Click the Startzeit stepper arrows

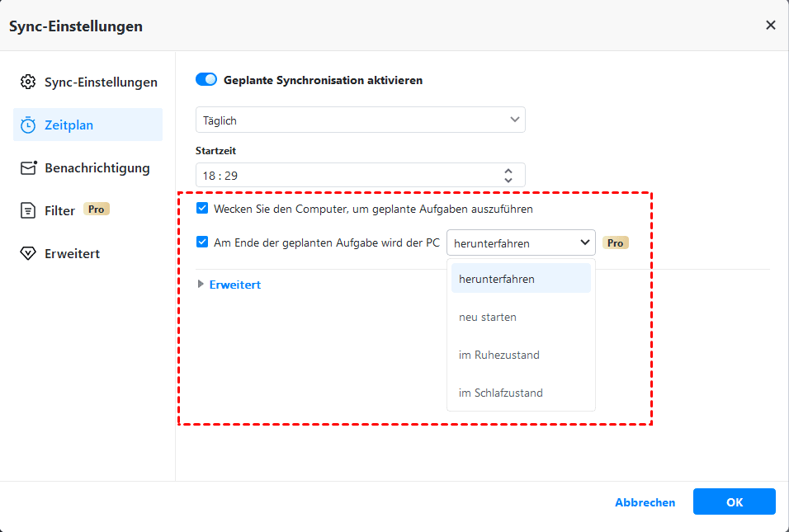[508, 175]
